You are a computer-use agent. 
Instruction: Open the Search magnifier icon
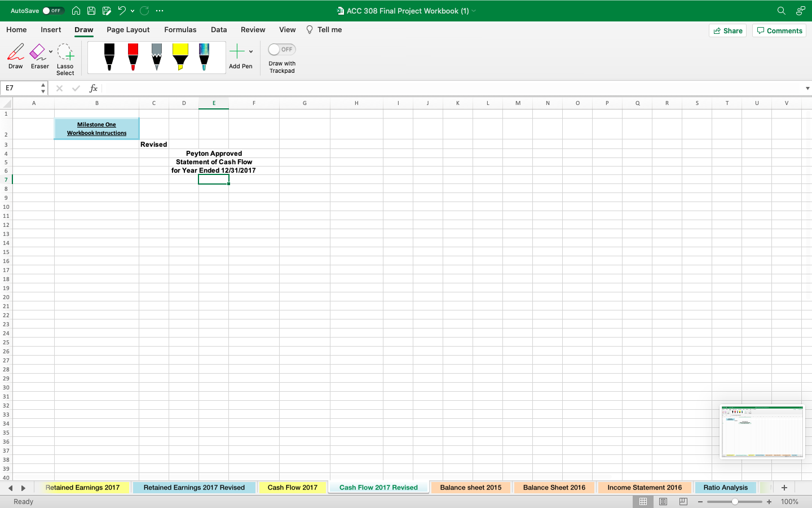coord(781,11)
